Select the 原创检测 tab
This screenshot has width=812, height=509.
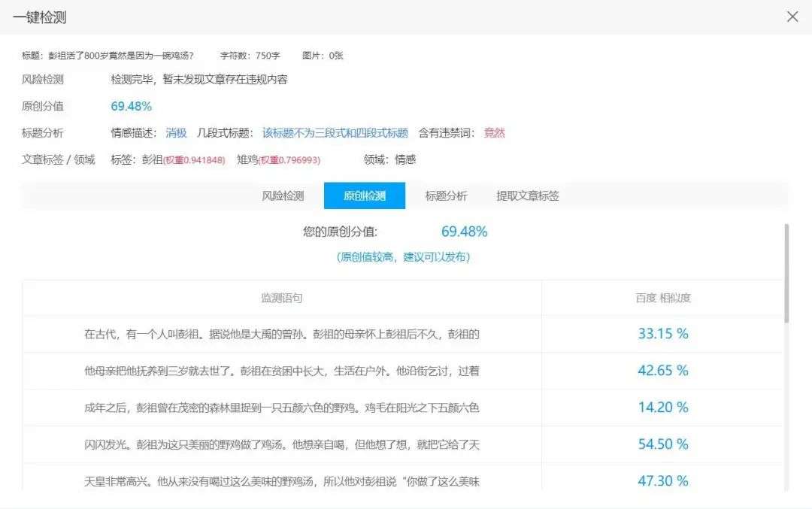[x=365, y=195]
